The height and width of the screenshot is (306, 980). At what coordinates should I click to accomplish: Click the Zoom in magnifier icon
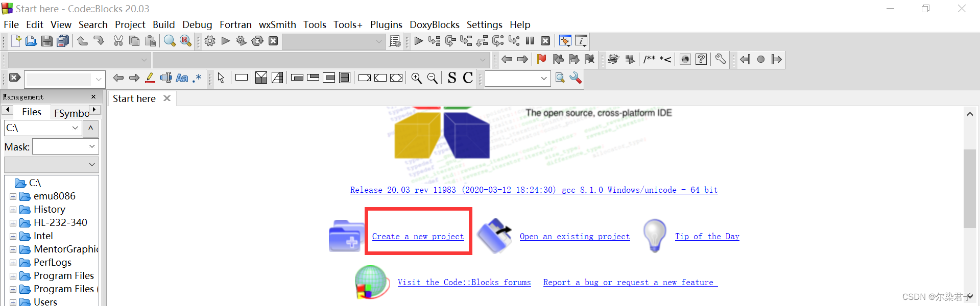(x=417, y=78)
